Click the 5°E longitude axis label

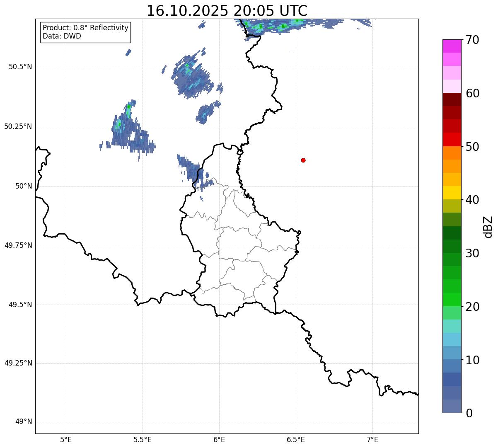(x=66, y=439)
